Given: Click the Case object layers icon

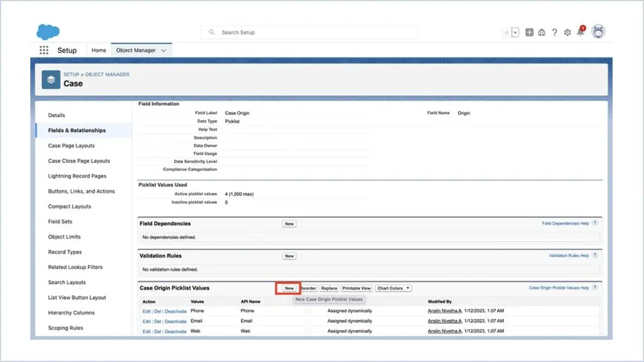Looking at the screenshot, I should pyautogui.click(x=51, y=80).
